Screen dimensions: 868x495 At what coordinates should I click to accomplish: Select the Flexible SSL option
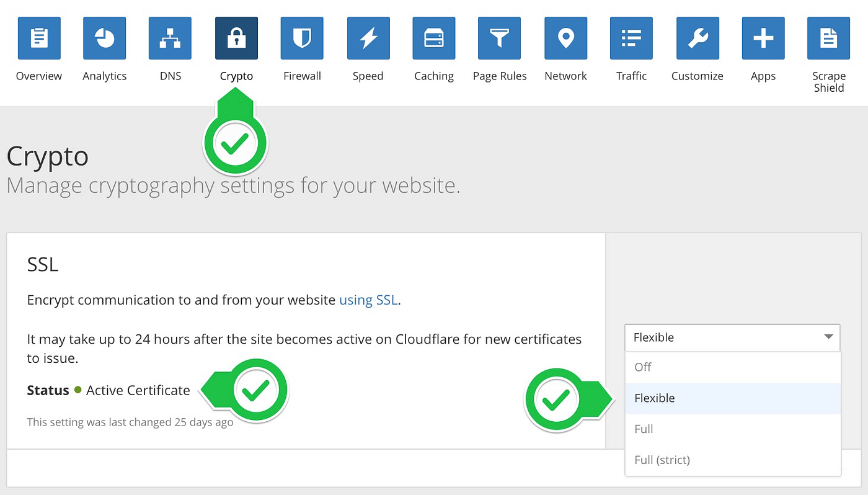coord(654,398)
